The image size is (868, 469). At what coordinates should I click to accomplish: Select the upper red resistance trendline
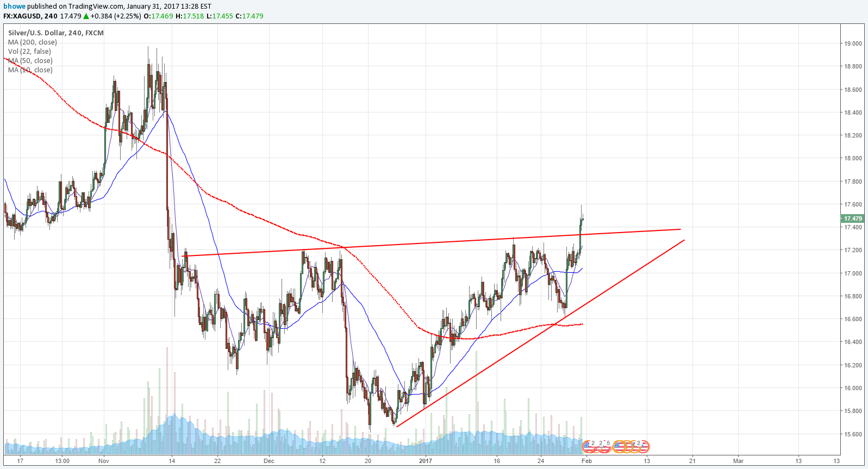[x=431, y=242]
